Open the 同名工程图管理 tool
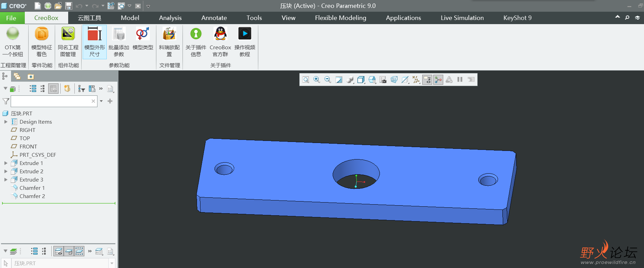644x268 pixels. tap(68, 42)
